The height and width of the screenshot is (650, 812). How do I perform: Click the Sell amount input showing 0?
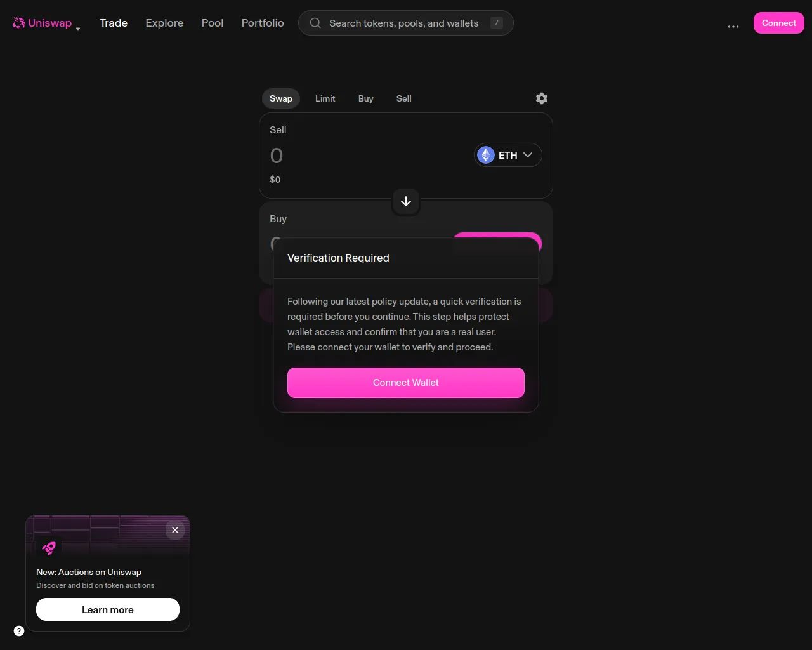(277, 156)
